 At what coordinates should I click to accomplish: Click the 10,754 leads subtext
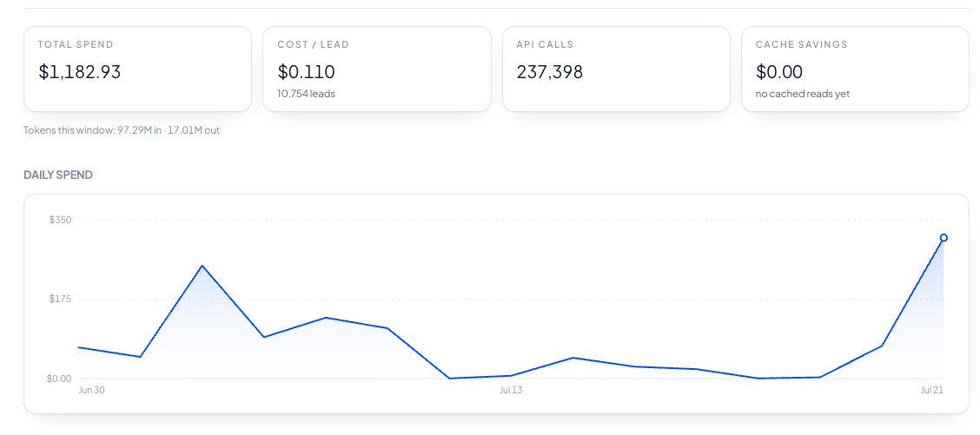pos(304,94)
